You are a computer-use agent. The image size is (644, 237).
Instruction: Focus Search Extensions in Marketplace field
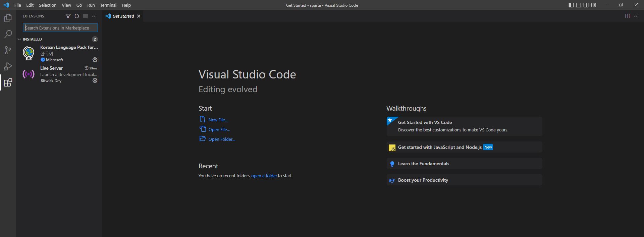click(x=60, y=28)
